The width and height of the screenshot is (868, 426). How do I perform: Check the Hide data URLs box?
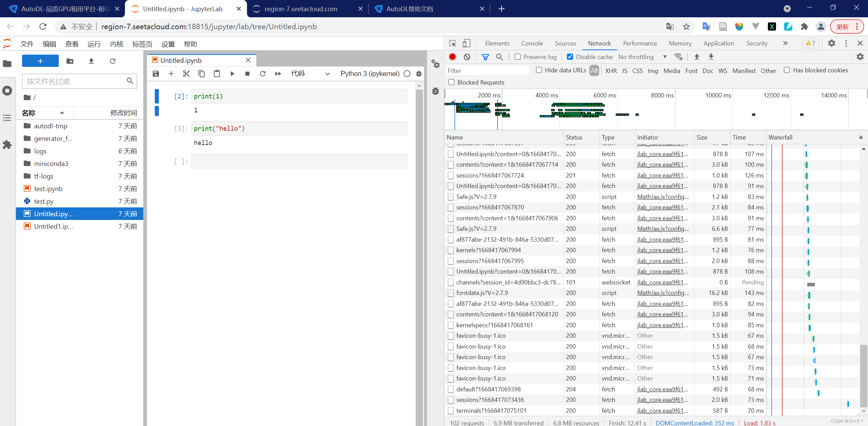tap(539, 70)
